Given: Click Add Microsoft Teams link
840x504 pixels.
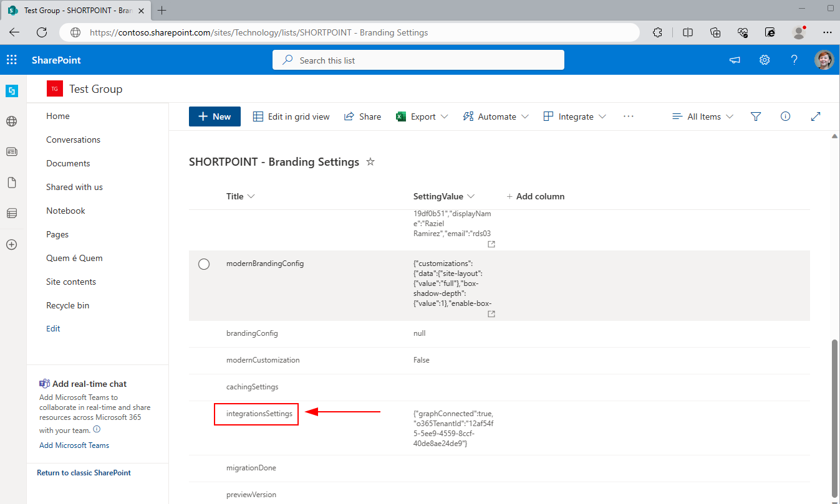Looking at the screenshot, I should tap(74, 445).
